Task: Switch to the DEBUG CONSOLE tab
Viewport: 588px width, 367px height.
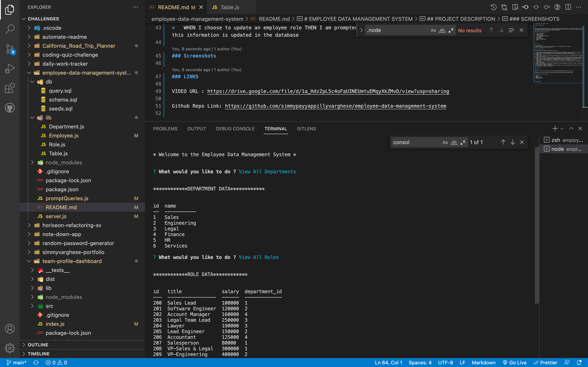Action: (x=235, y=129)
